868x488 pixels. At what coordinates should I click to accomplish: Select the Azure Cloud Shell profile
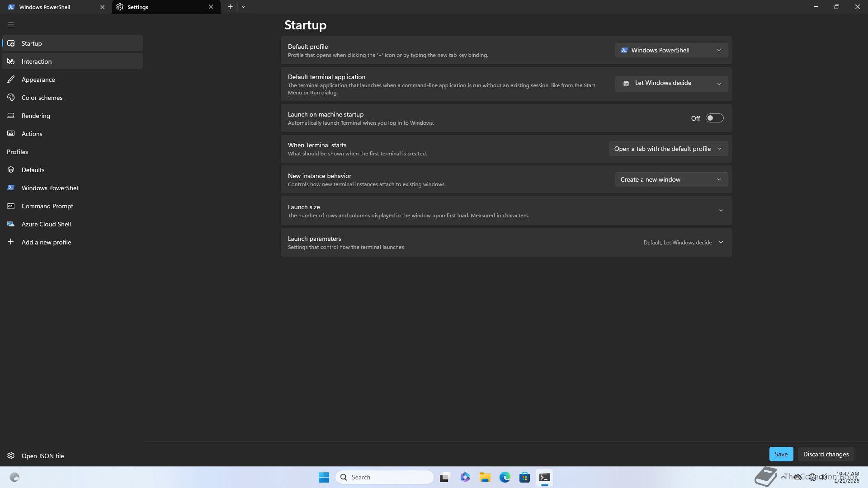[46, 224]
